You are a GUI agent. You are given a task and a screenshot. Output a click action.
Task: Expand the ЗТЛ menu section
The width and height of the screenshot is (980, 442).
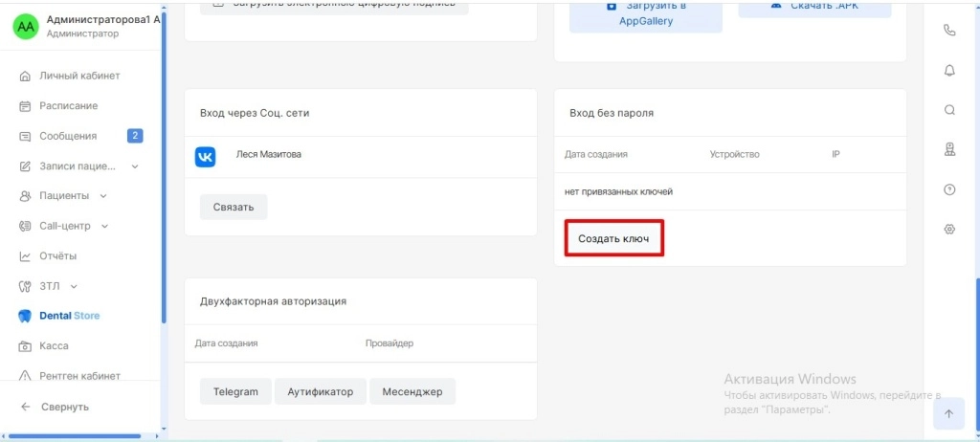(74, 286)
